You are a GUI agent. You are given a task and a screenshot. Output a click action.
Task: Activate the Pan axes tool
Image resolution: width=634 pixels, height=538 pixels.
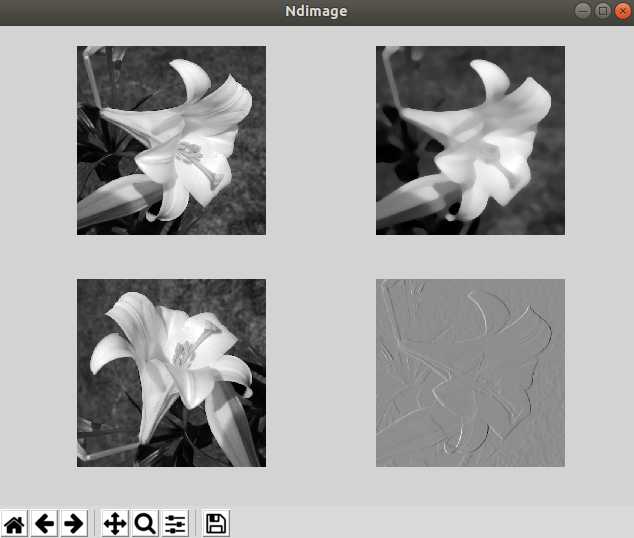point(115,523)
